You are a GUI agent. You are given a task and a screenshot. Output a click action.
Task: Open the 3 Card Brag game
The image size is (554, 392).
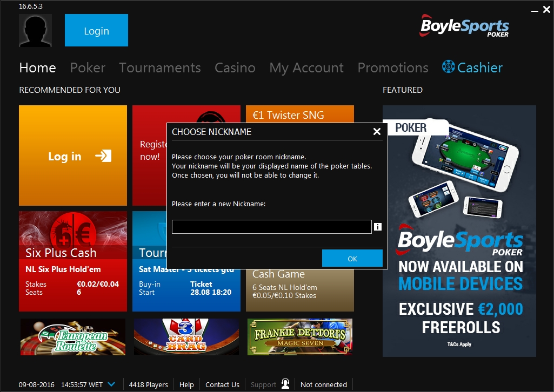tap(186, 337)
